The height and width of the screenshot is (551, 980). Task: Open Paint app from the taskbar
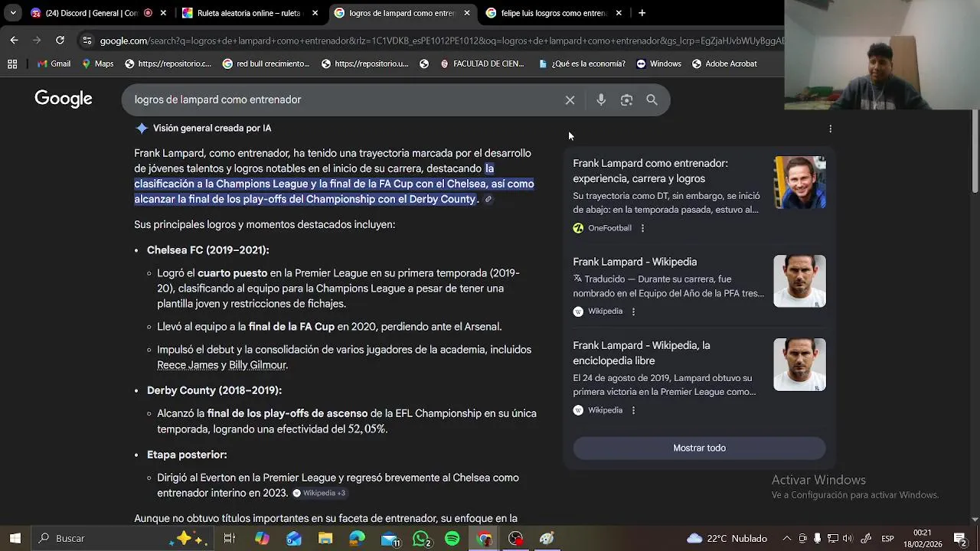pyautogui.click(x=547, y=539)
